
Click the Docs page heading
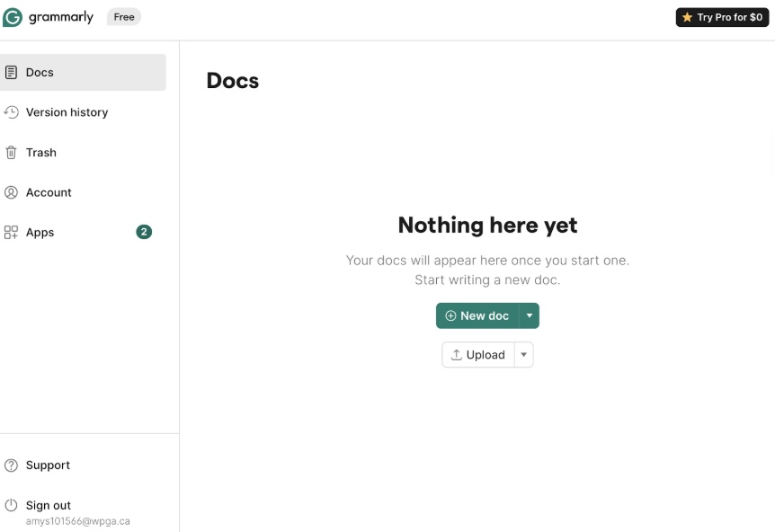[x=233, y=81]
